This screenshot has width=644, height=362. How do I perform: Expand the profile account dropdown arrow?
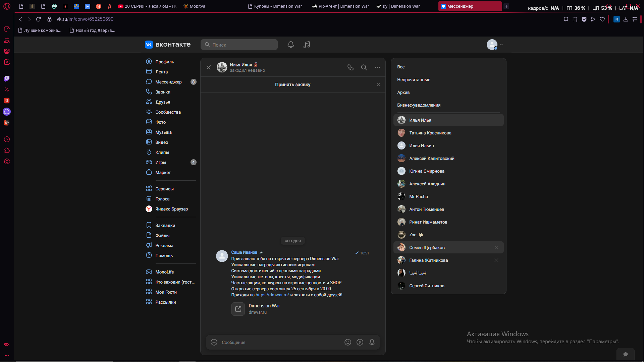501,45
